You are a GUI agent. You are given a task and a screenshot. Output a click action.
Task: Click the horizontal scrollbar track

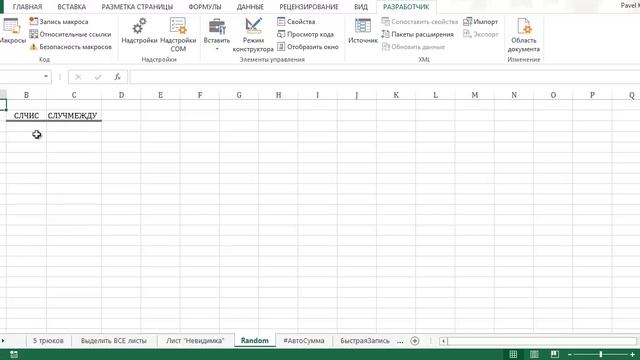[541, 341]
